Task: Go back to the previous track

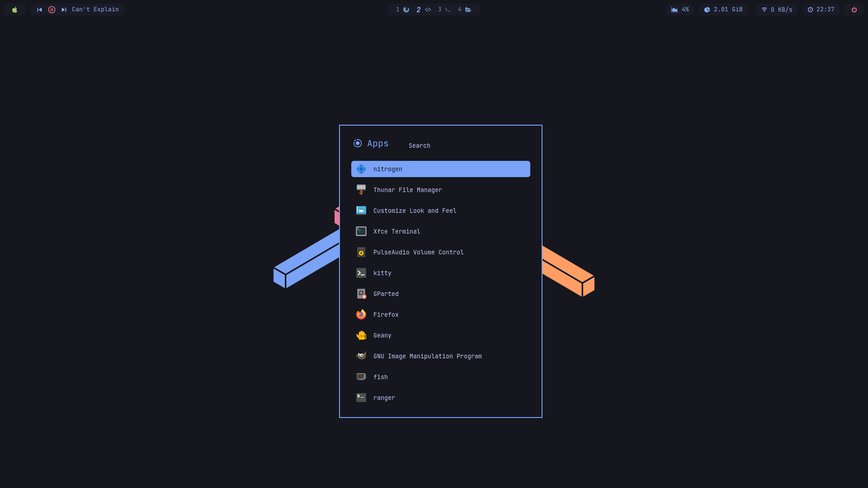Action: coord(40,9)
